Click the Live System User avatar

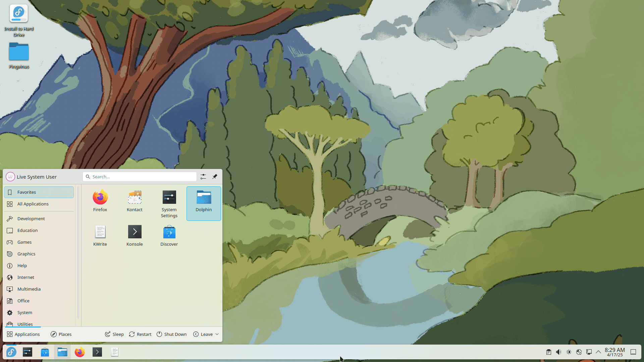(x=10, y=177)
